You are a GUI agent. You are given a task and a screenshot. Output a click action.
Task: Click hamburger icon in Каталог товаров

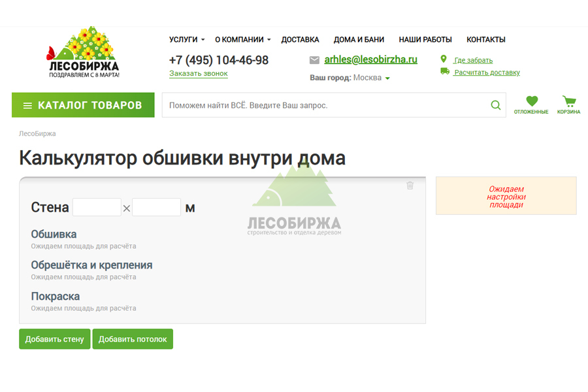pos(27,106)
